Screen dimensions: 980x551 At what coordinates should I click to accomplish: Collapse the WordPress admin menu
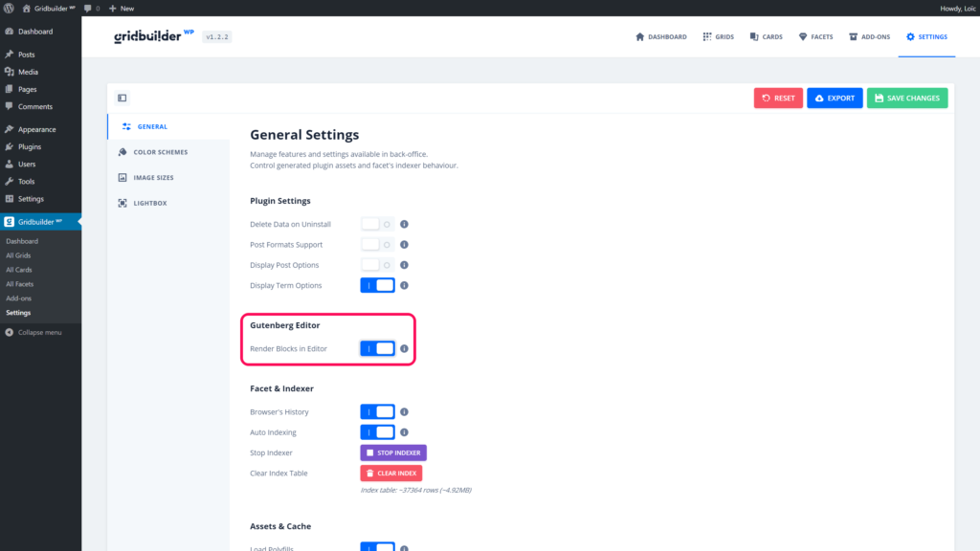pyautogui.click(x=33, y=332)
